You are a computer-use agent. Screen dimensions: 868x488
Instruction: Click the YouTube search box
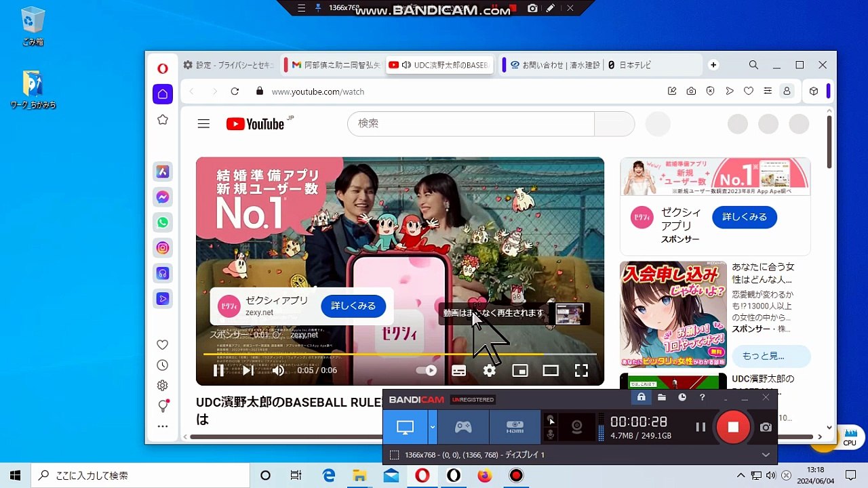471,124
